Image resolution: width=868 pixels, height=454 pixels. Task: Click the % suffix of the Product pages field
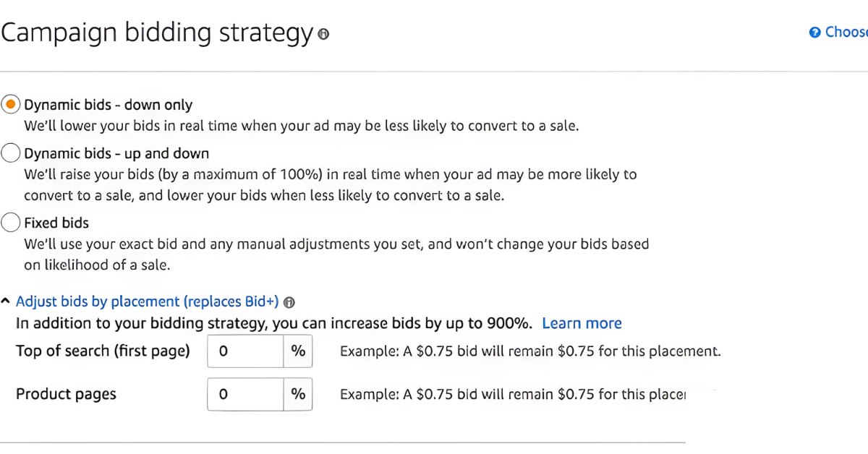(298, 394)
